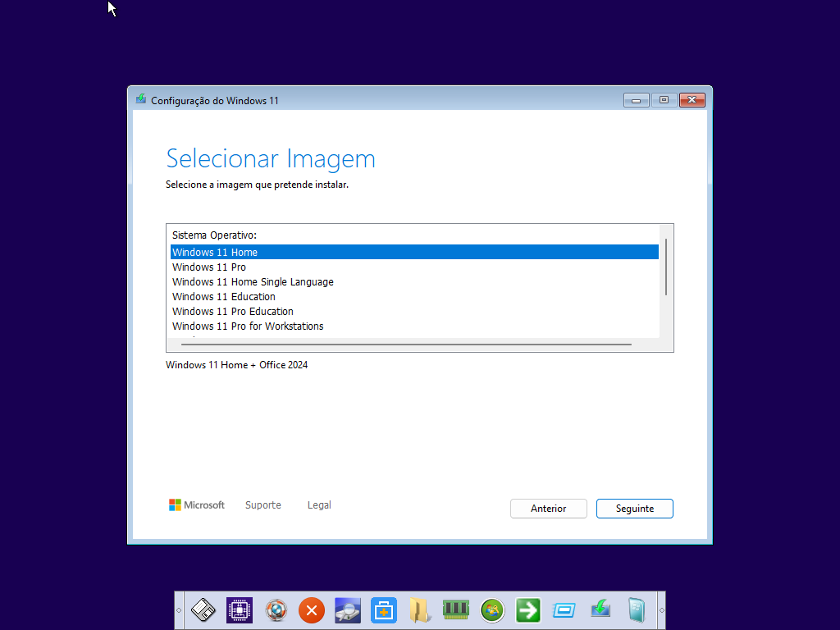Click the setup icon in the title bar
Image resolution: width=840 pixels, height=630 pixels.
pos(141,99)
